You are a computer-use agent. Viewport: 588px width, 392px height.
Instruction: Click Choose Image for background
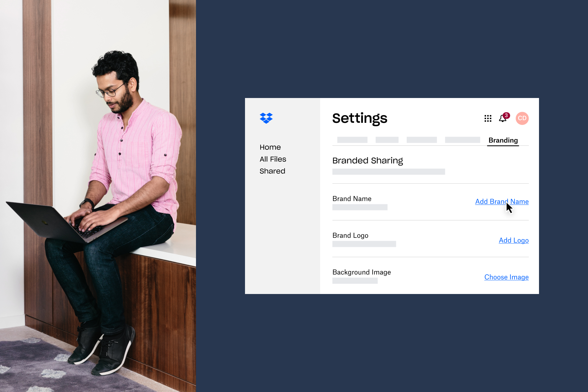[x=506, y=277]
